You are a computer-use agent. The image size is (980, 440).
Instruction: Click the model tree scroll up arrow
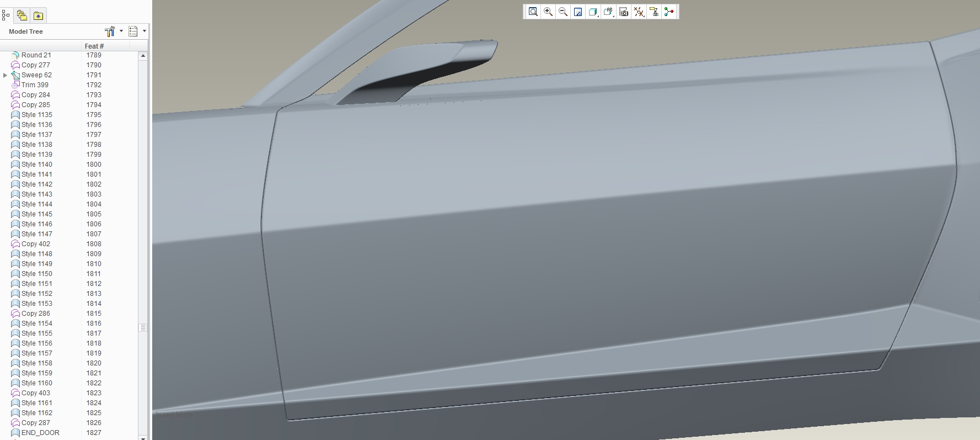pos(143,56)
